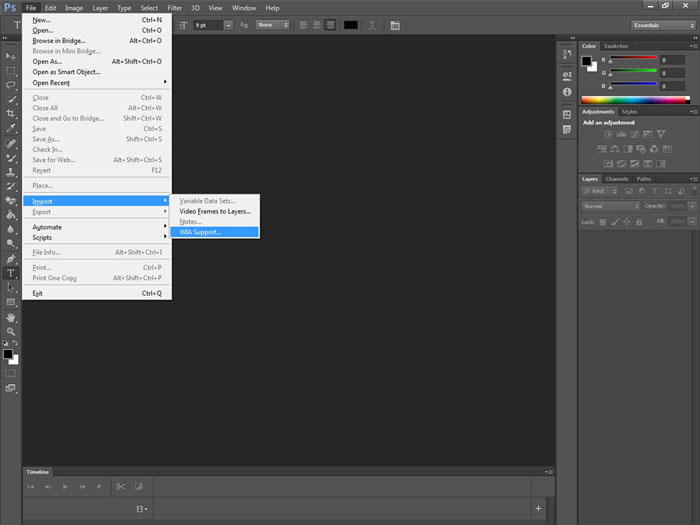Add a Photo Filter adjustment
The width and height of the screenshot is (700, 525).
click(641, 149)
